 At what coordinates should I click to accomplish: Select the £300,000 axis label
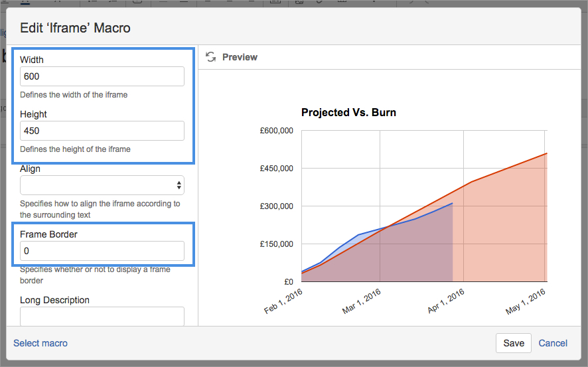[x=276, y=206]
